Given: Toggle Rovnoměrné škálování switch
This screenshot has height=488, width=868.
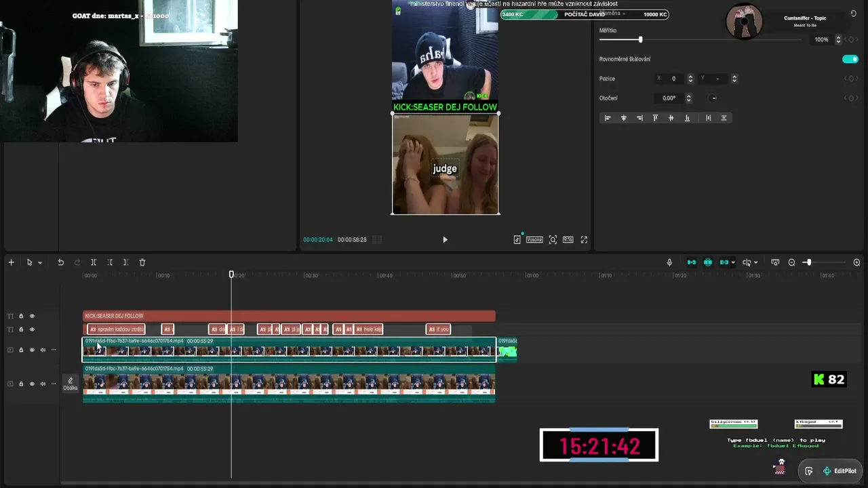Looking at the screenshot, I should coord(850,59).
